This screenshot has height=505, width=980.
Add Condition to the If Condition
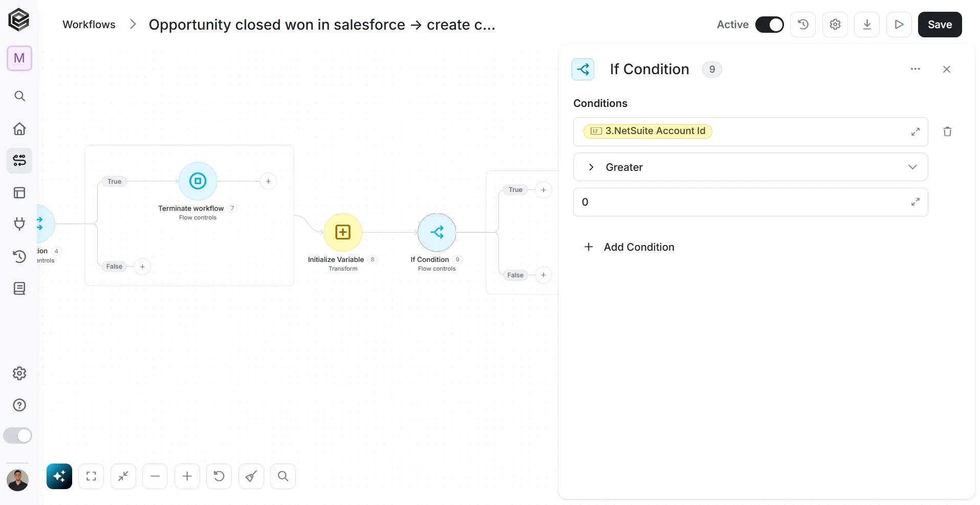629,247
